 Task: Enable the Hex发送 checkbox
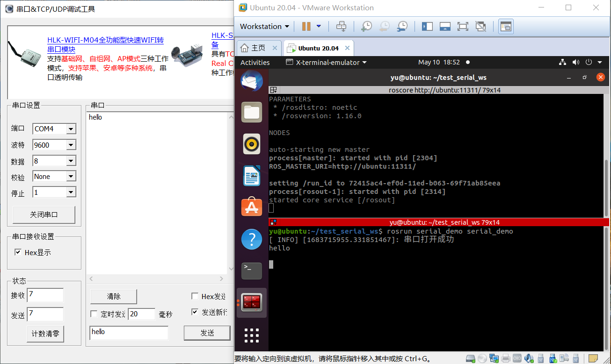click(x=195, y=296)
